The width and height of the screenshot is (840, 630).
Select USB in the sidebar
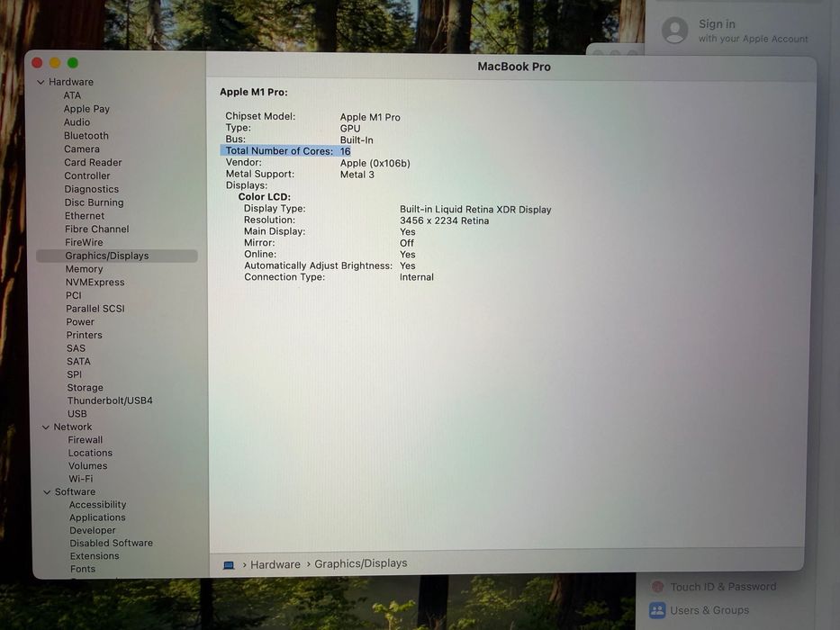[77, 414]
